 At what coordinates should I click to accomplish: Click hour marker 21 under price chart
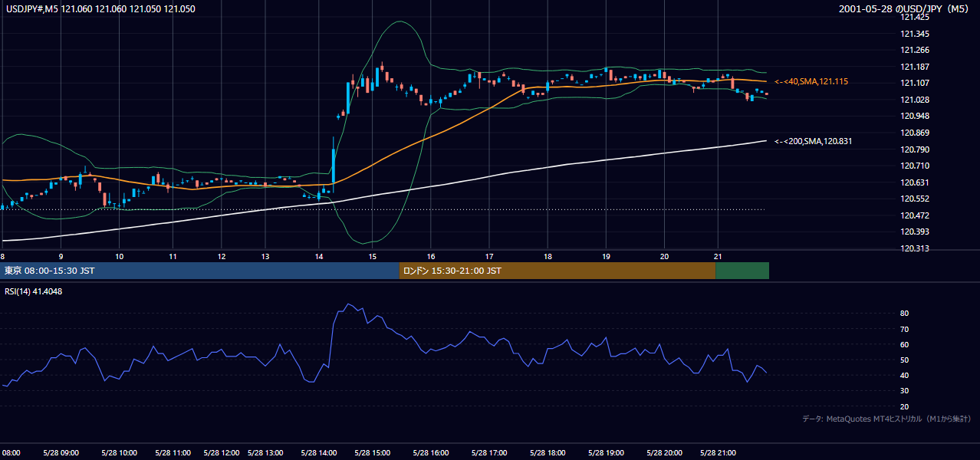(718, 256)
